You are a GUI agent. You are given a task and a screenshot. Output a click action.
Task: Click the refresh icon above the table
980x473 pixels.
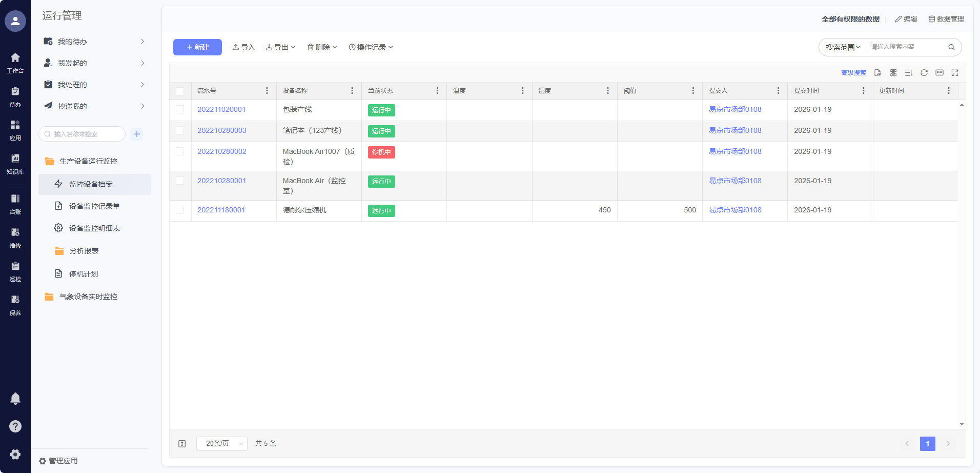pos(924,73)
